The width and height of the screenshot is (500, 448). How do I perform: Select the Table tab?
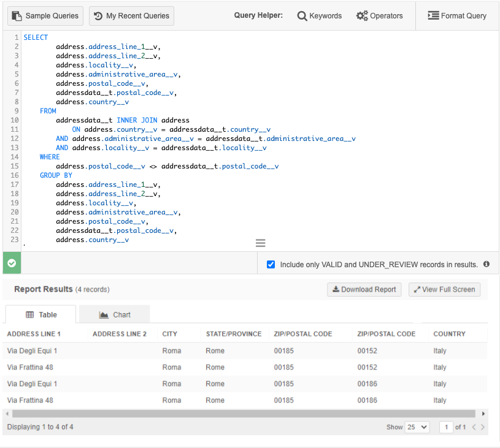41,314
